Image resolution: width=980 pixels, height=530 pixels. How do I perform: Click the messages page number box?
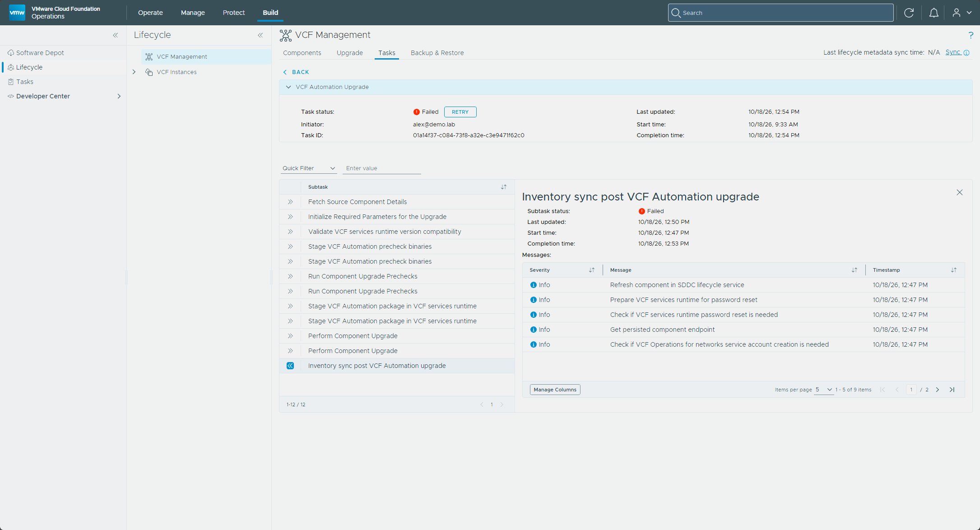coord(911,390)
